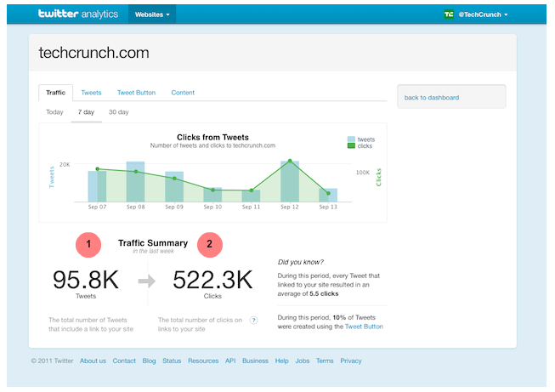The height and width of the screenshot is (392, 555).
Task: Click the red annotation marker 1
Action: 89,245
